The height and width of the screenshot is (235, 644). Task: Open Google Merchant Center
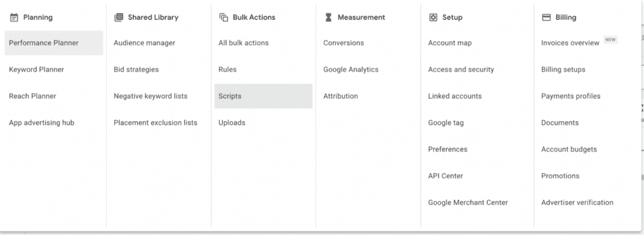(468, 202)
